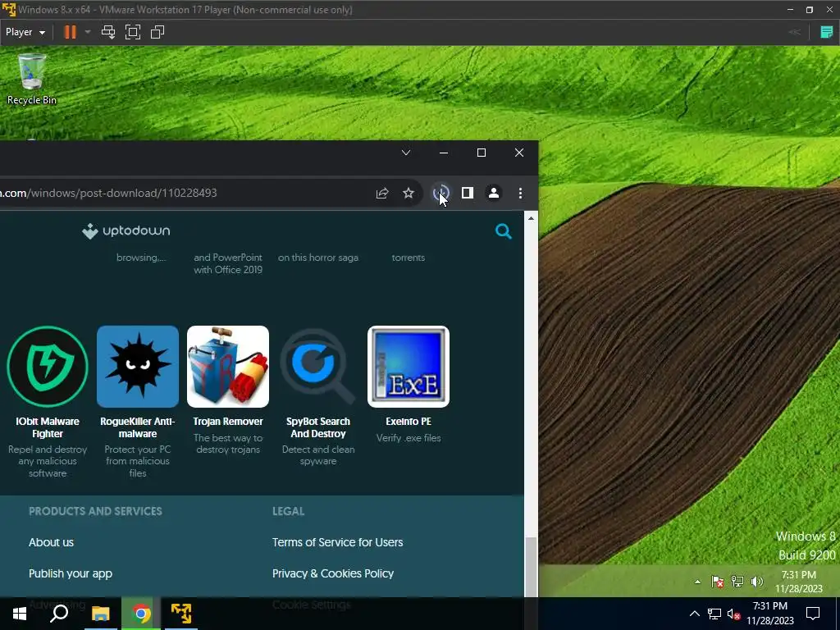The width and height of the screenshot is (840, 630).
Task: Open taskbar search magnifier
Action: [59, 614]
